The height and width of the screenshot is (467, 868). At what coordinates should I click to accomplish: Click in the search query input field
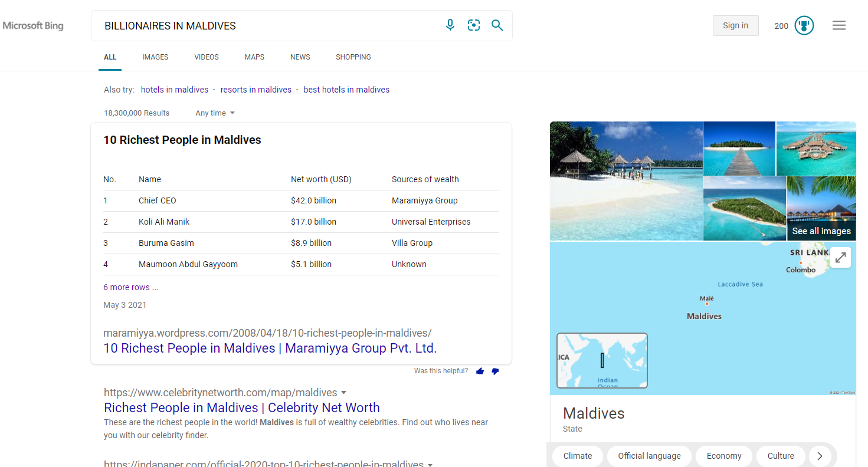pyautogui.click(x=268, y=26)
